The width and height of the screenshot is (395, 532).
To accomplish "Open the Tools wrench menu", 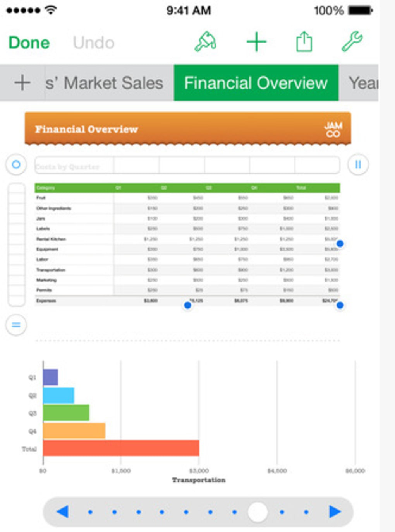I will tap(352, 42).
